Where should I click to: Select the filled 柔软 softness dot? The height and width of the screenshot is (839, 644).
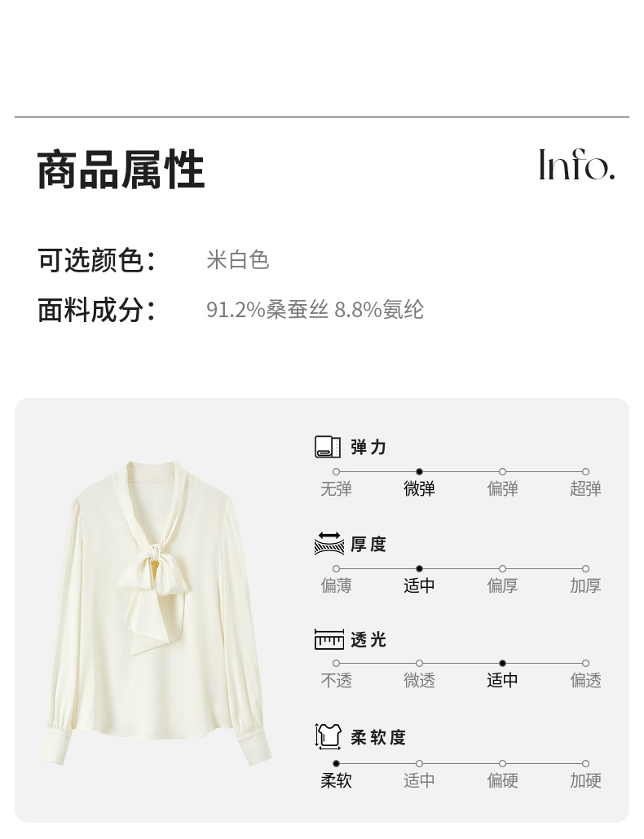click(x=336, y=763)
